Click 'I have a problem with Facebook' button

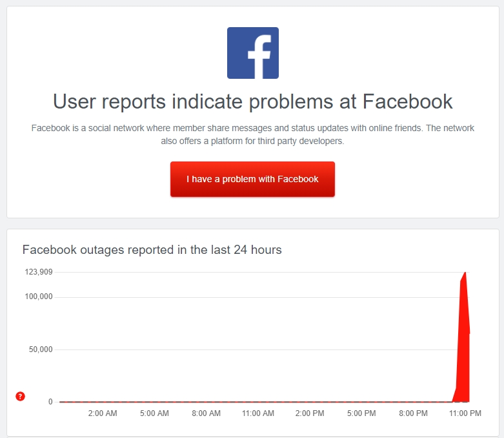coord(252,179)
